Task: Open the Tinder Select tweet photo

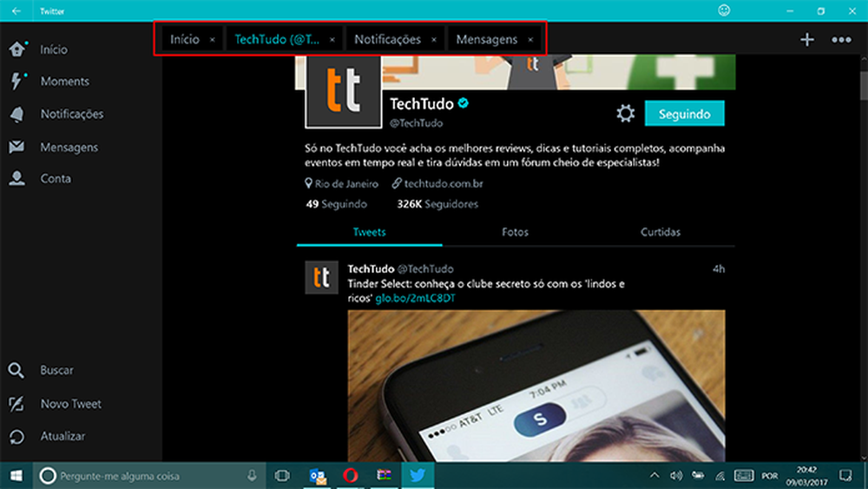Action: 536,386
